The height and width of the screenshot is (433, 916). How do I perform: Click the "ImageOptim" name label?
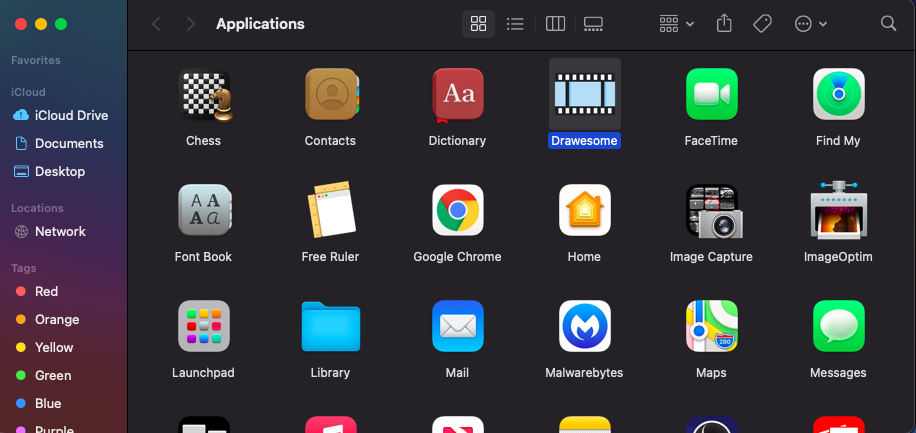(x=838, y=257)
